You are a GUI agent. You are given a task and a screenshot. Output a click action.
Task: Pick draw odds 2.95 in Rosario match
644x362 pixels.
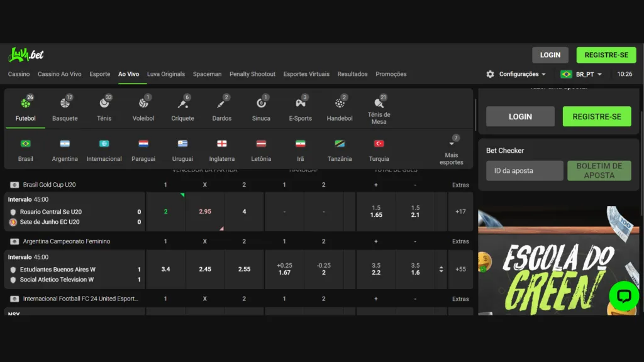[x=205, y=211]
